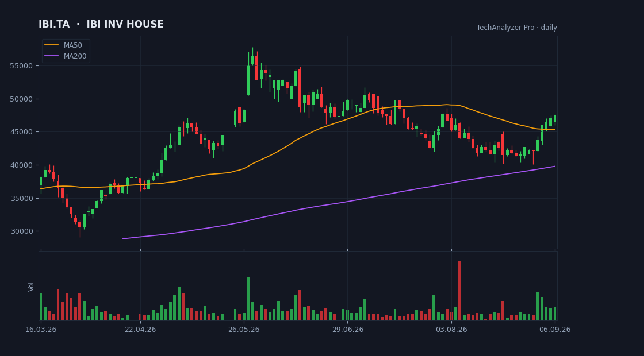The width and height of the screenshot is (644, 356).
Task: Click the orange MA50 line swatch in legend
Action: 51,45
